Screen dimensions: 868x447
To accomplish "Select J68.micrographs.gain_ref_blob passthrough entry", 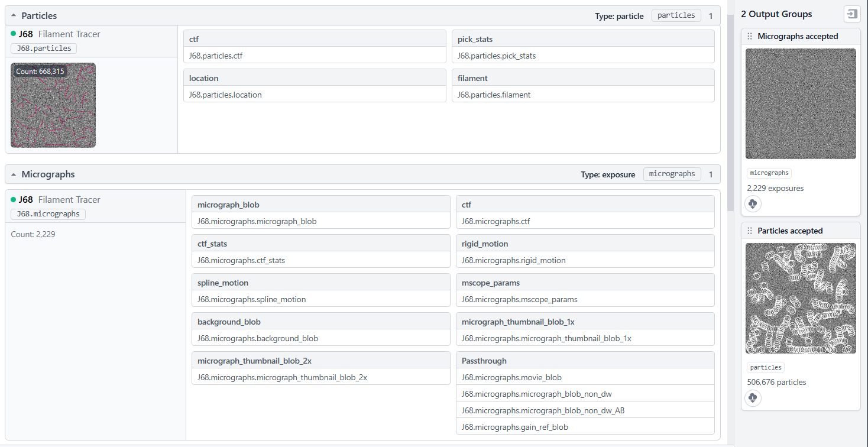I will [x=584, y=427].
